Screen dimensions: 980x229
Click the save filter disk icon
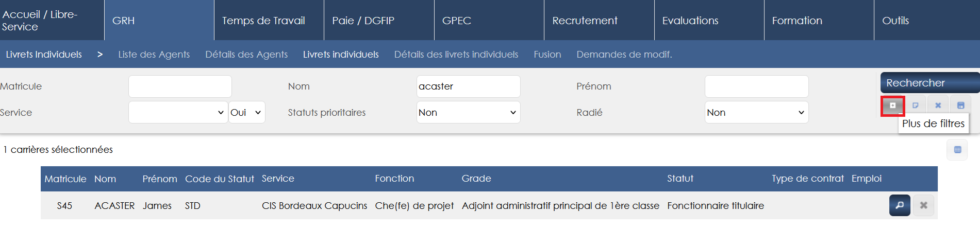(x=961, y=105)
